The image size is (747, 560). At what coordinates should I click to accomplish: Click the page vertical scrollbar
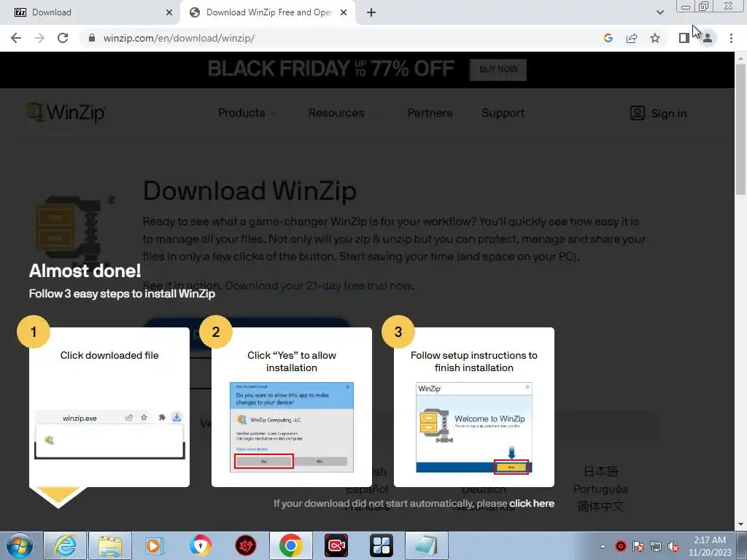click(740, 128)
